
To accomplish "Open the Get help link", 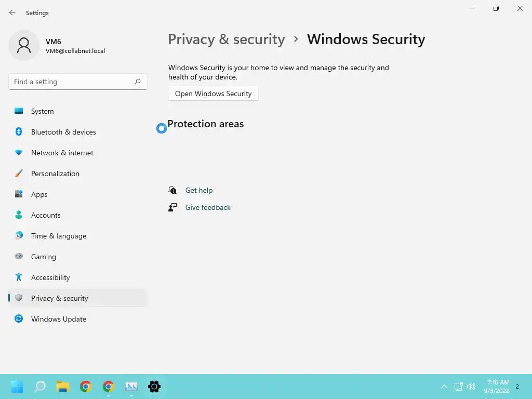I will (199, 190).
